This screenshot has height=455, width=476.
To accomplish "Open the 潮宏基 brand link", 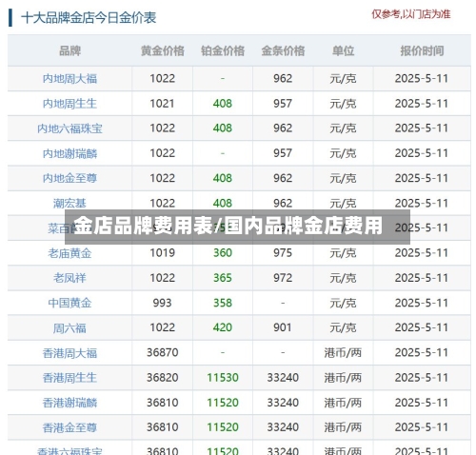I will 69,203.
